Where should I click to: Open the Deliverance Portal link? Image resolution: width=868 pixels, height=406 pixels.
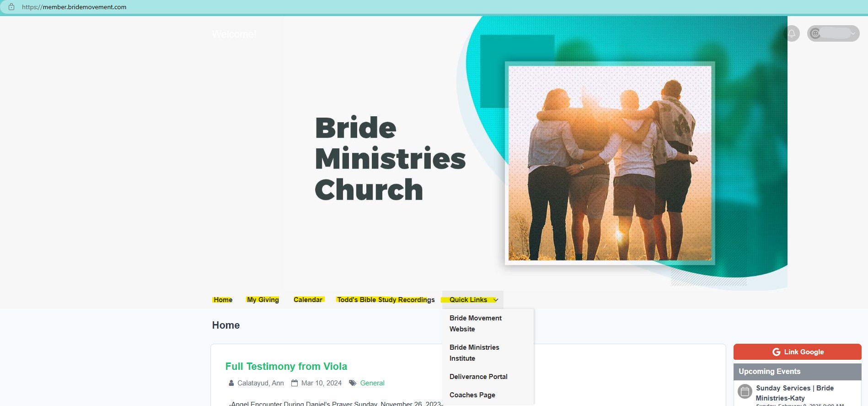pyautogui.click(x=478, y=377)
